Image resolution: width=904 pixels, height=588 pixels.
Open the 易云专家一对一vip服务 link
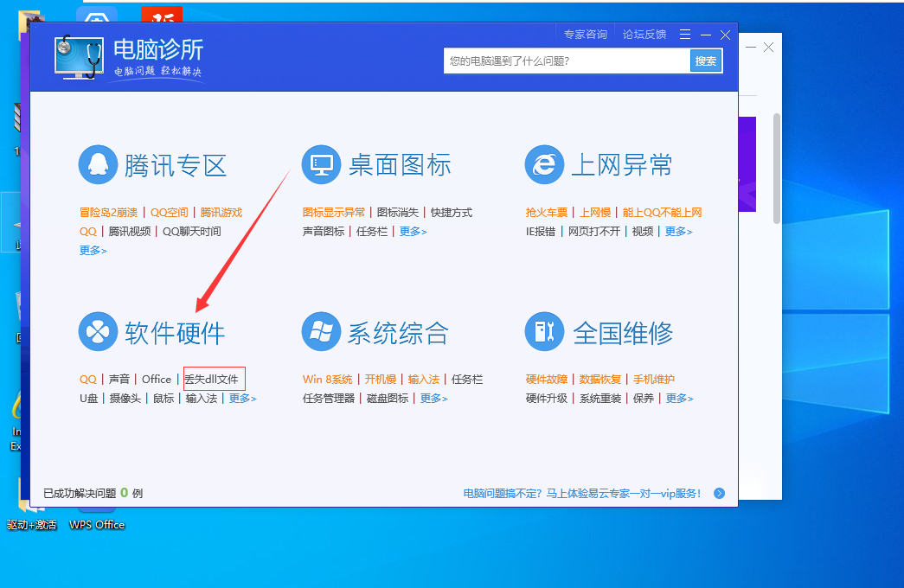pyautogui.click(x=582, y=494)
